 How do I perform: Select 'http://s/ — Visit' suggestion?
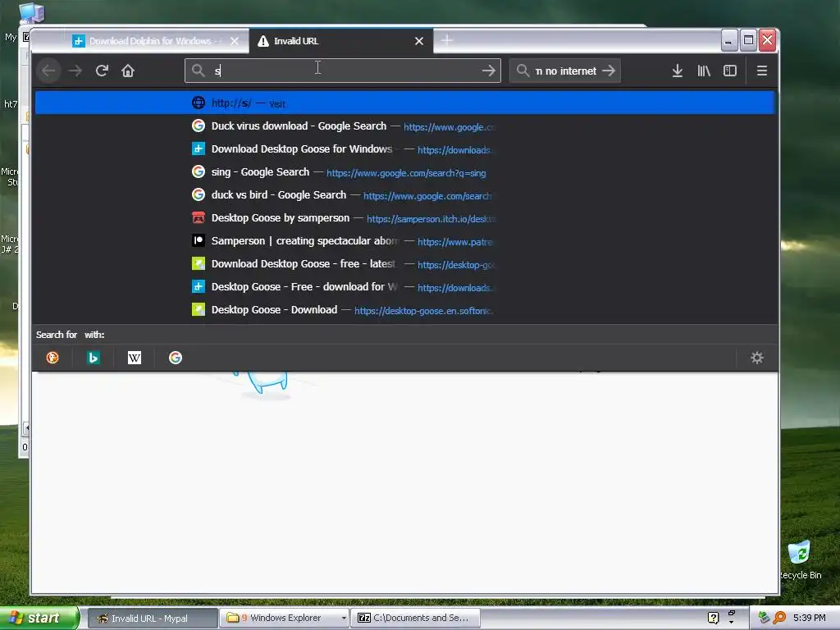tap(404, 103)
